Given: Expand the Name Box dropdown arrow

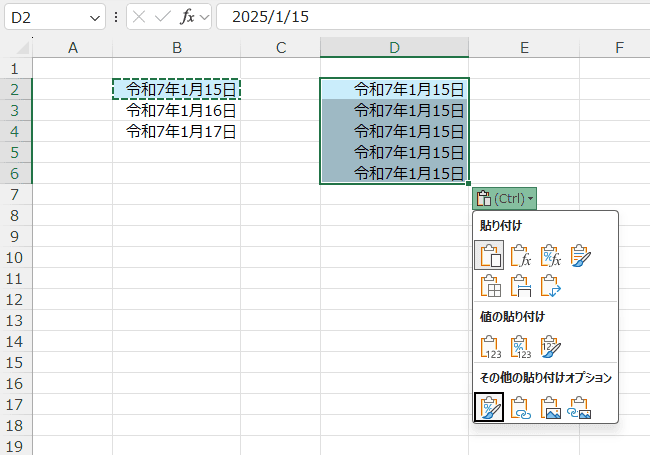Looking at the screenshot, I should coord(95,17).
